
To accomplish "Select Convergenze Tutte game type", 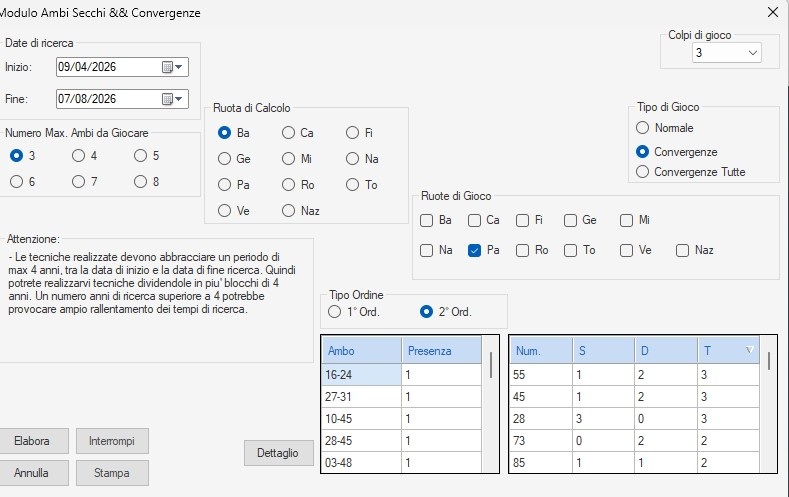I will 643,172.
